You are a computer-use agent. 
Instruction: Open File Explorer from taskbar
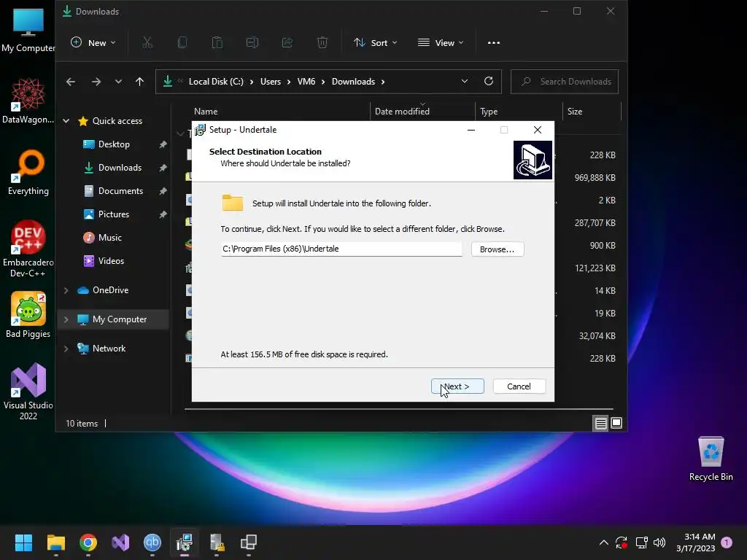[x=55, y=542]
